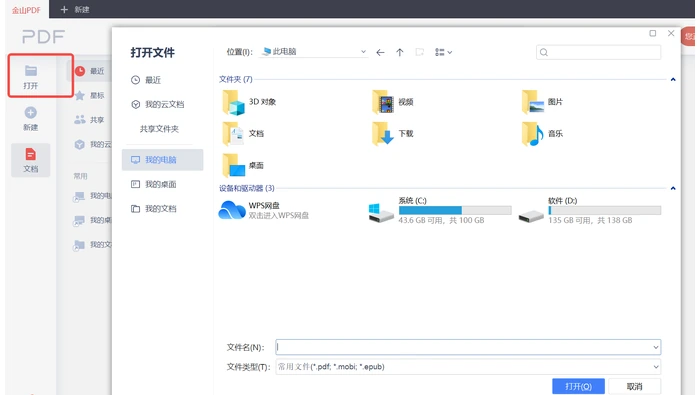
Task: Open the 共享 shared list behind dialog
Action: 90,120
